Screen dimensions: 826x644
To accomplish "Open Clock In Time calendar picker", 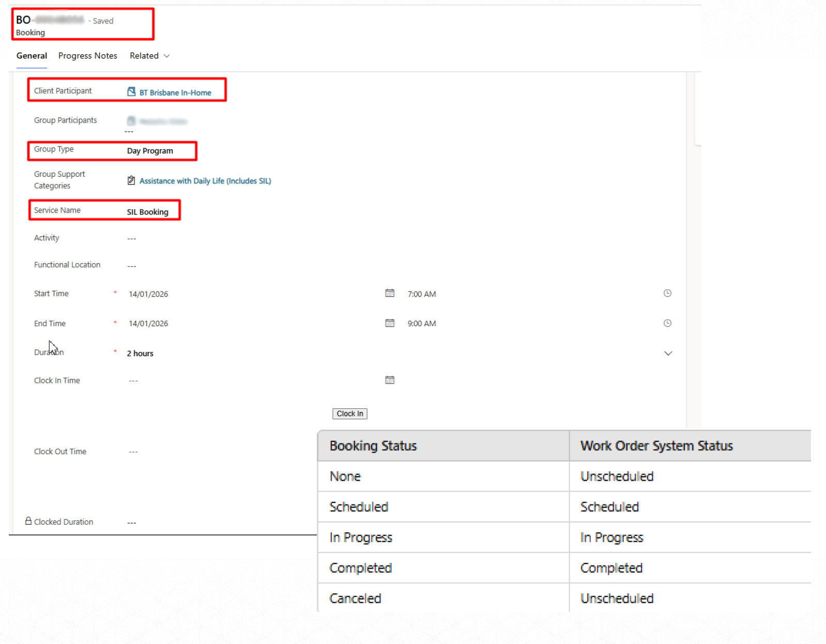I will pos(390,380).
